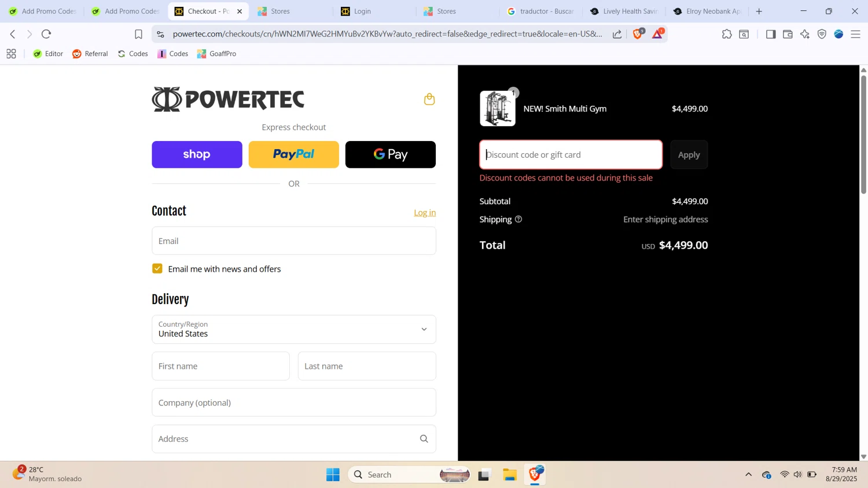Bookmark this page icon

click(138, 34)
